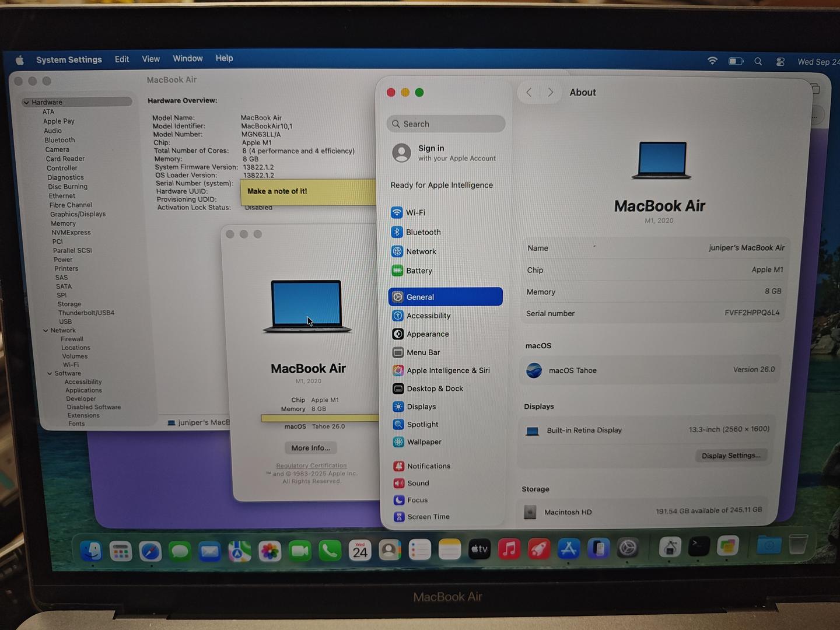The width and height of the screenshot is (840, 630).
Task: Launch Terminal from the Dock
Action: click(x=699, y=547)
